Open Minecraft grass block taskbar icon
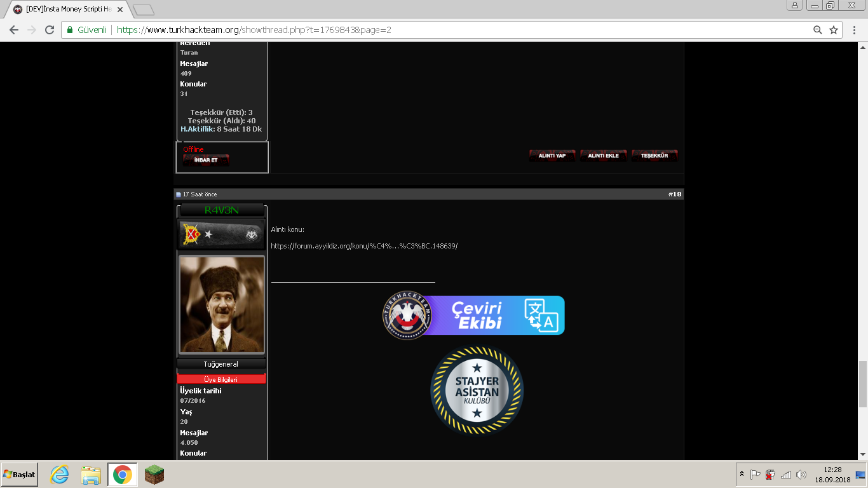Image resolution: width=868 pixels, height=488 pixels. (154, 475)
